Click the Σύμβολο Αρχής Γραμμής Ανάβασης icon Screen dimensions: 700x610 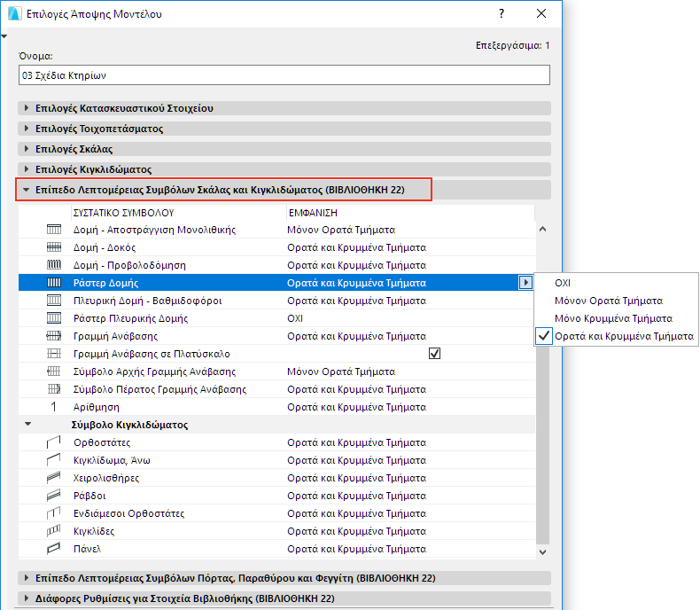point(54,371)
